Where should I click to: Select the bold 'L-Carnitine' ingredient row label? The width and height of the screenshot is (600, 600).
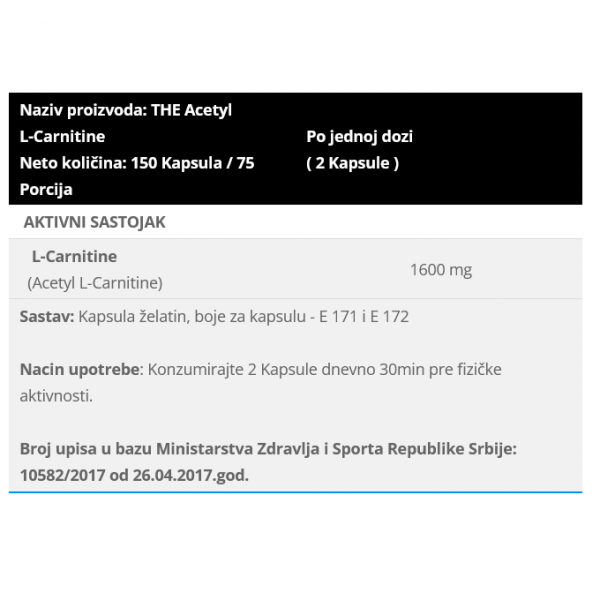point(74,256)
